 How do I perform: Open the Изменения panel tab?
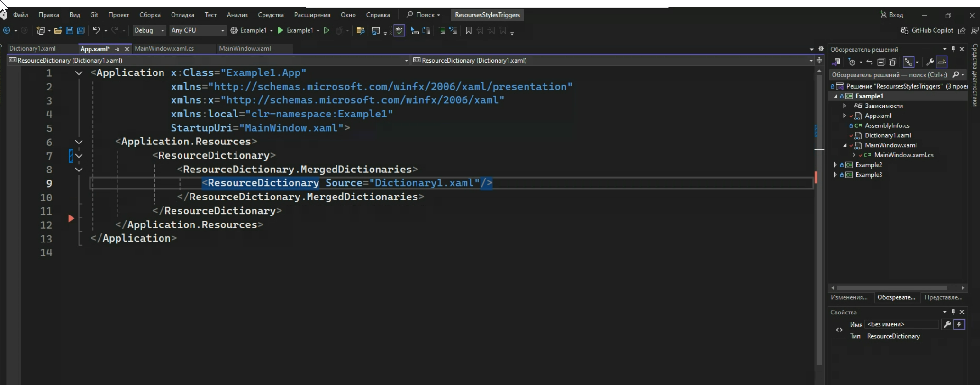pyautogui.click(x=849, y=297)
